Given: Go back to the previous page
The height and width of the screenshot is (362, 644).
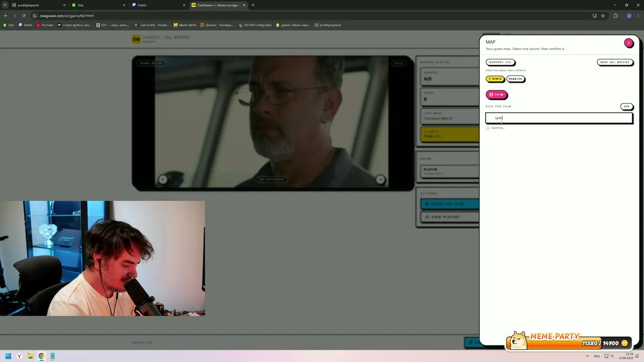Looking at the screenshot, I should tap(6, 16).
